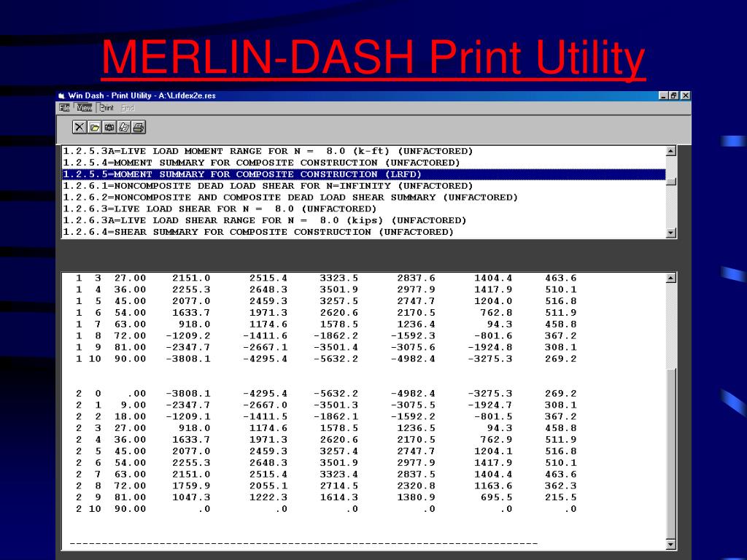Click the document-with-pen toolbar icon
The width and height of the screenshot is (747, 560).
[x=124, y=127]
